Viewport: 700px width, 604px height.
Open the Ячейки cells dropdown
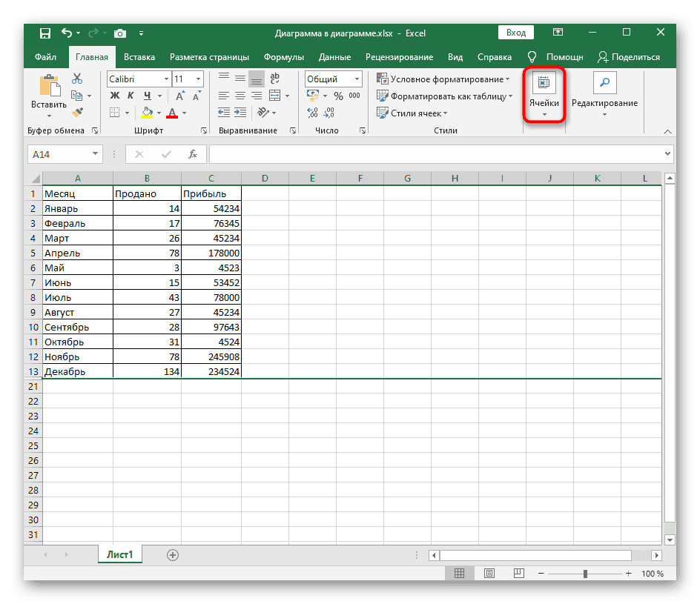coord(544,96)
